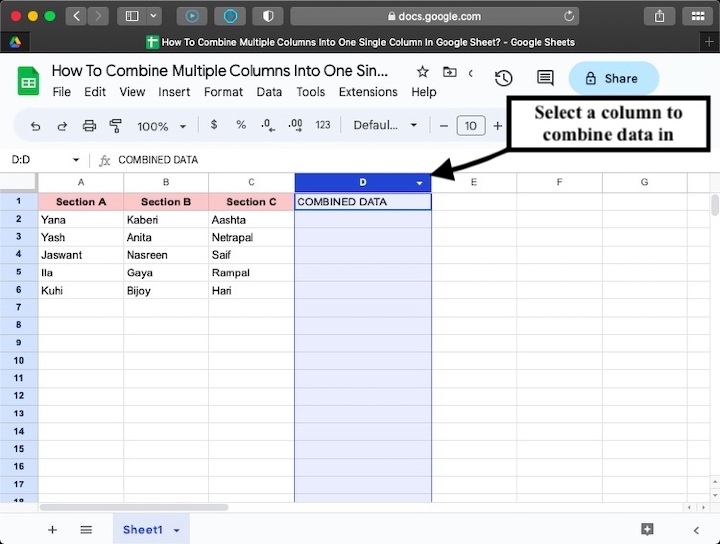
Task: Open the Extensions menu
Action: (x=368, y=92)
